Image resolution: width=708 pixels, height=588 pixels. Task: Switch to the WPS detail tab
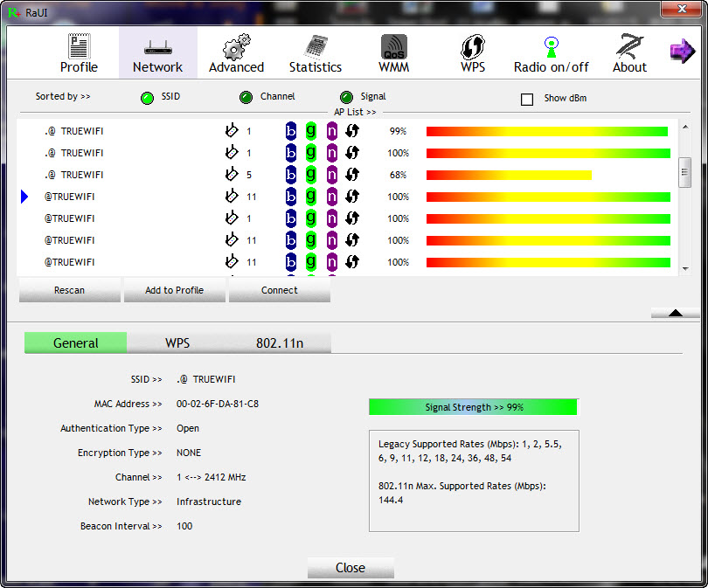(177, 343)
